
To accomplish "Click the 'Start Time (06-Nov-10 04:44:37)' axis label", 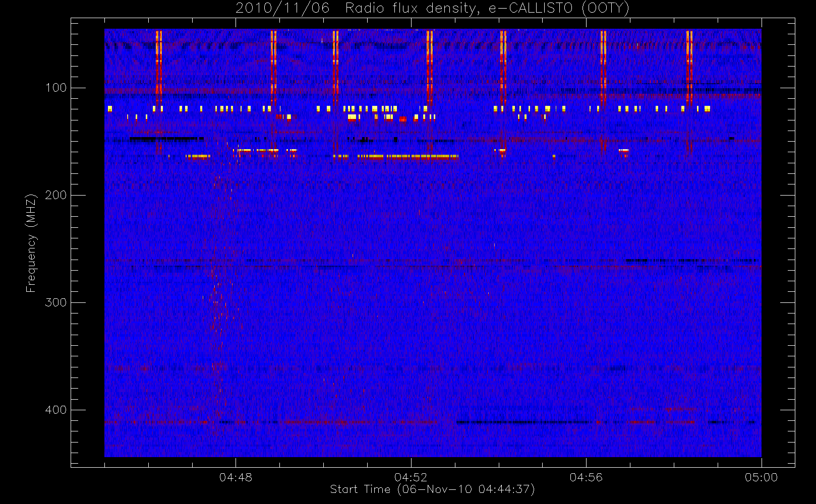I will (x=432, y=489).
